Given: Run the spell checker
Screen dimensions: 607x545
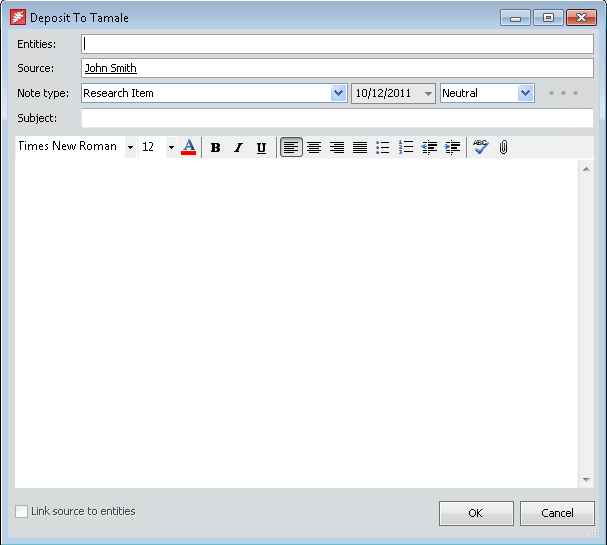Looking at the screenshot, I should pyautogui.click(x=480, y=147).
